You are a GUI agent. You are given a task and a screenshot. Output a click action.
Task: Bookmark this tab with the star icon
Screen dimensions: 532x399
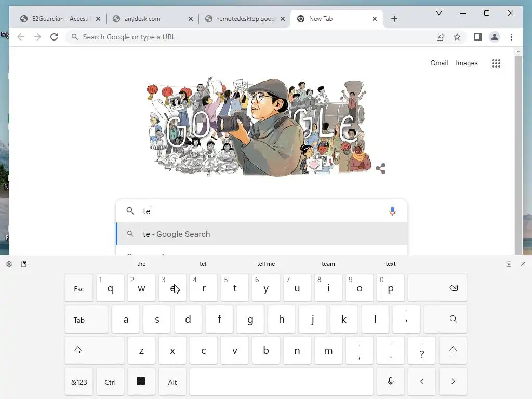pyautogui.click(x=457, y=37)
